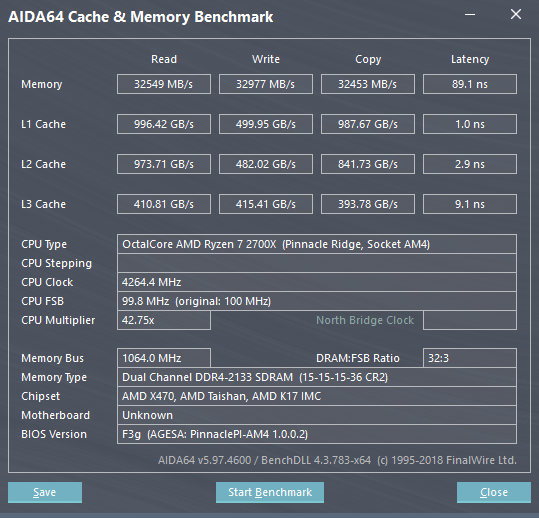Click the CPU Clock value 4264.4 MHz
The image size is (539, 518).
(x=317, y=282)
